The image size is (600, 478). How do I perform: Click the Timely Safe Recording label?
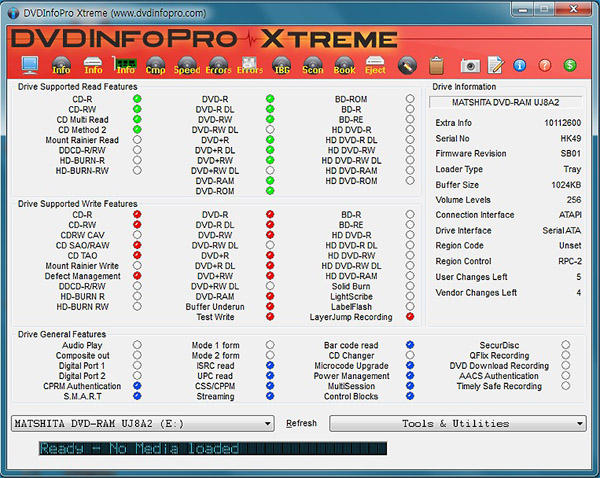(x=499, y=386)
